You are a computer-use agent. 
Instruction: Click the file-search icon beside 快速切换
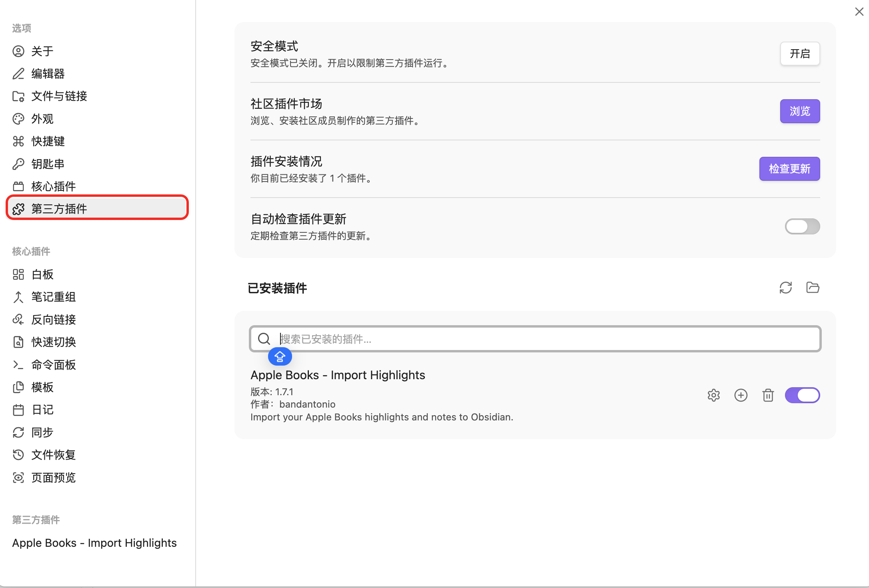[18, 342]
